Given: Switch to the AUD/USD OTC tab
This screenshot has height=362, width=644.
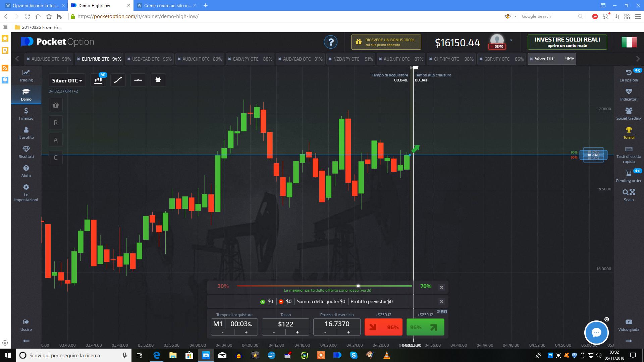Looking at the screenshot, I should [x=49, y=59].
